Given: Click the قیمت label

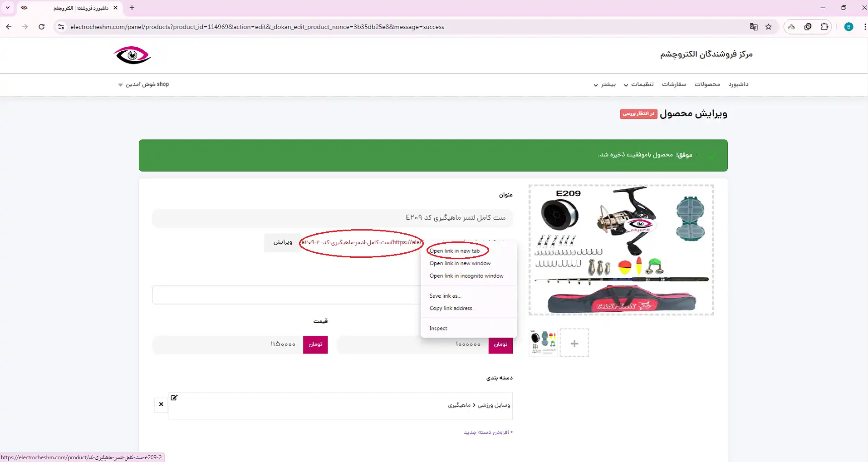Looking at the screenshot, I should tap(320, 321).
